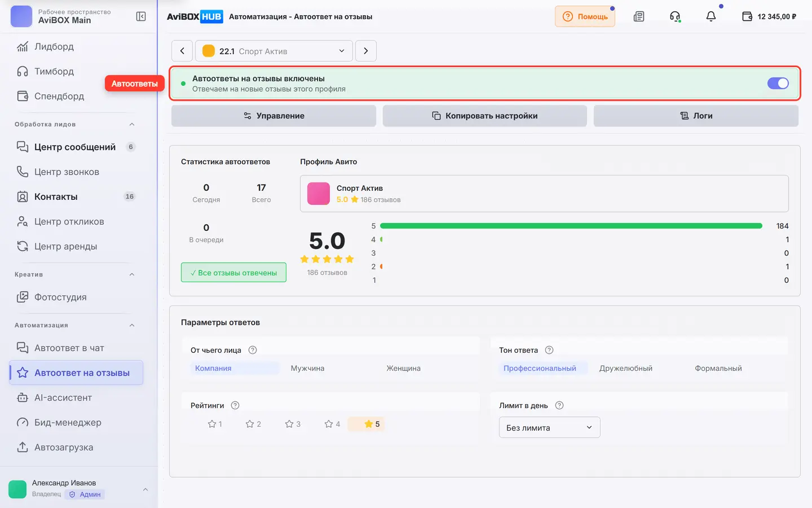Click the 5-star rating progress bar
The height and width of the screenshot is (508, 812).
(571, 226)
